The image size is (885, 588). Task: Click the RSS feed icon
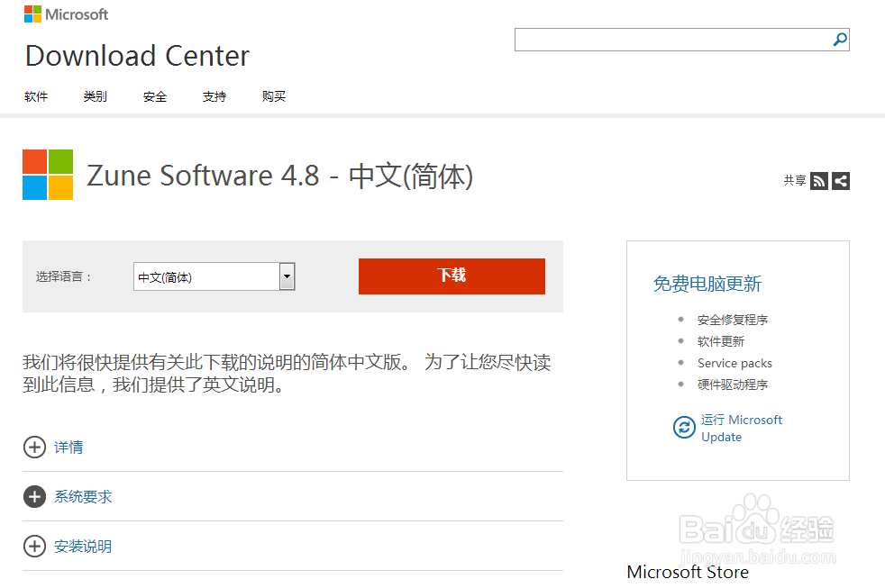(x=818, y=180)
